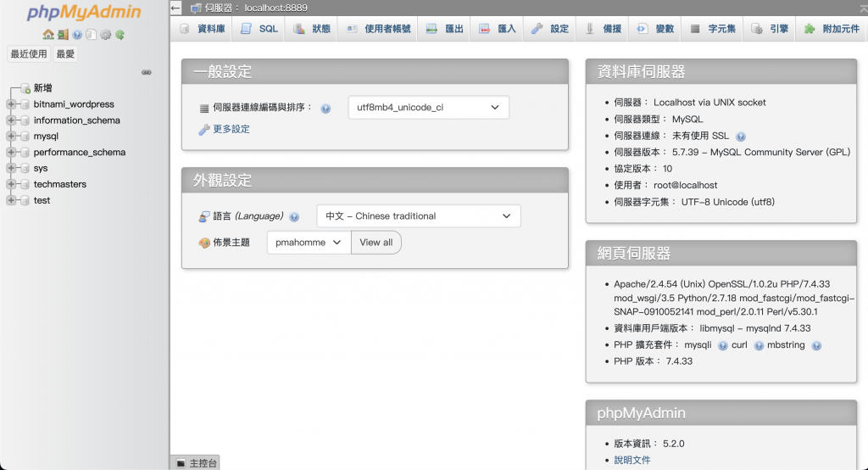The height and width of the screenshot is (470, 868).
Task: Click server icon beside localhost:8889
Action: coord(196,8)
